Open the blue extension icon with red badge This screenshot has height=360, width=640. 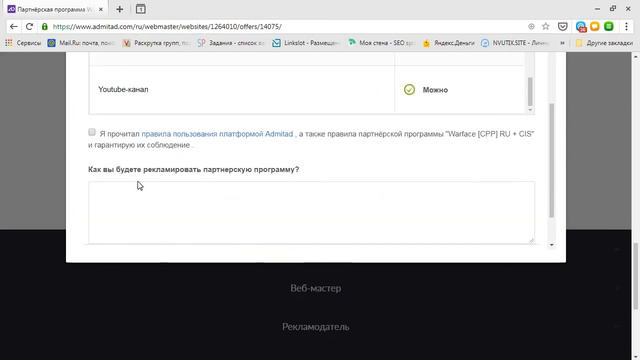tap(581, 27)
